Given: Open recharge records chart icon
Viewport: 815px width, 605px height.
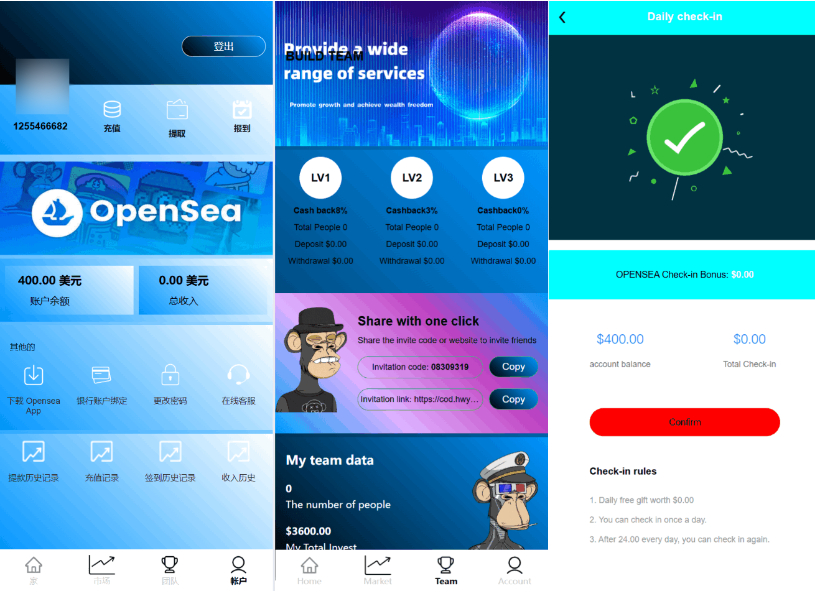Looking at the screenshot, I should [x=101, y=452].
